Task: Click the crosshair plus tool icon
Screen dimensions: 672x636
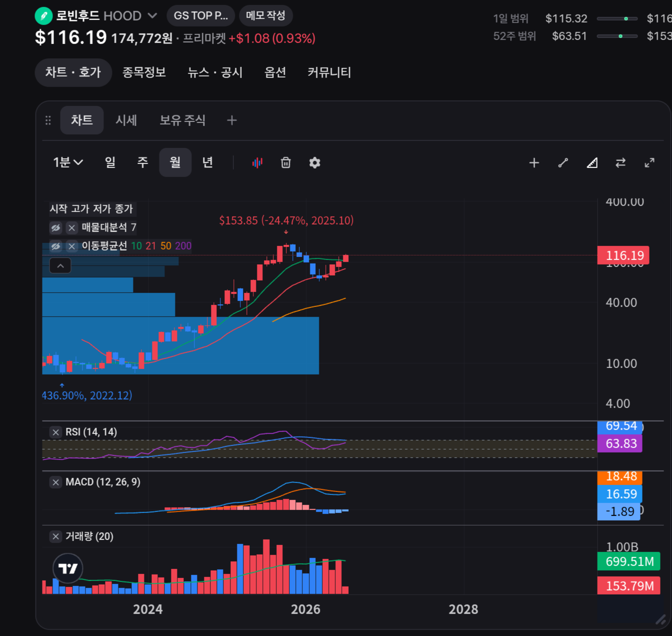Action: click(534, 162)
